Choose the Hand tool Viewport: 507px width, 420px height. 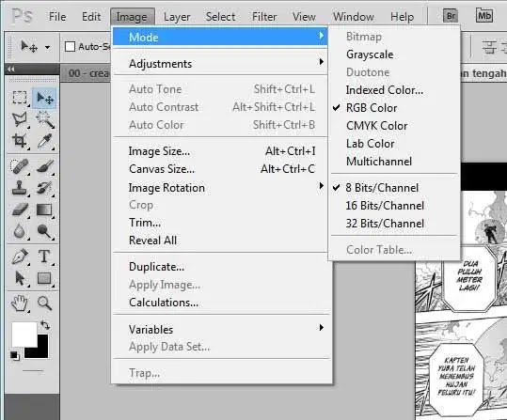click(x=20, y=303)
